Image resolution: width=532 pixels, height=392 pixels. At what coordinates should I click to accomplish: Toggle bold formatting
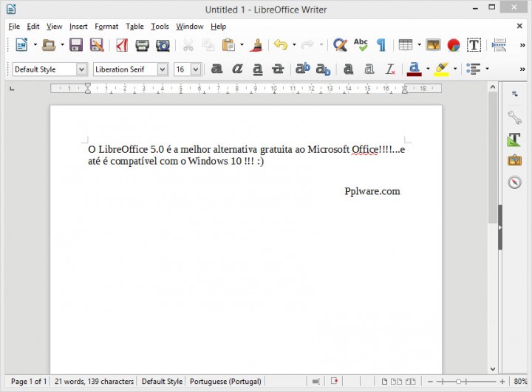(216, 69)
